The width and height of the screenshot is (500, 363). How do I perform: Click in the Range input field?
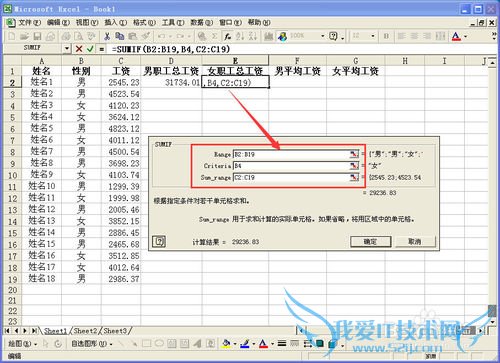(x=291, y=154)
